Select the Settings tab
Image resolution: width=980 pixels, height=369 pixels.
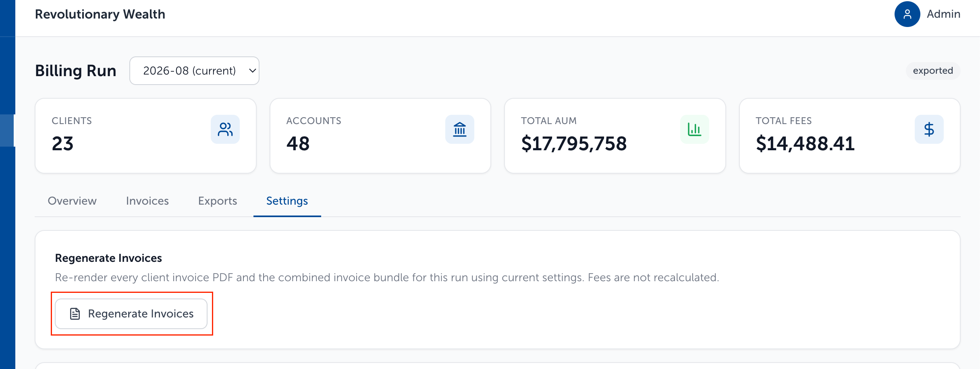[287, 201]
